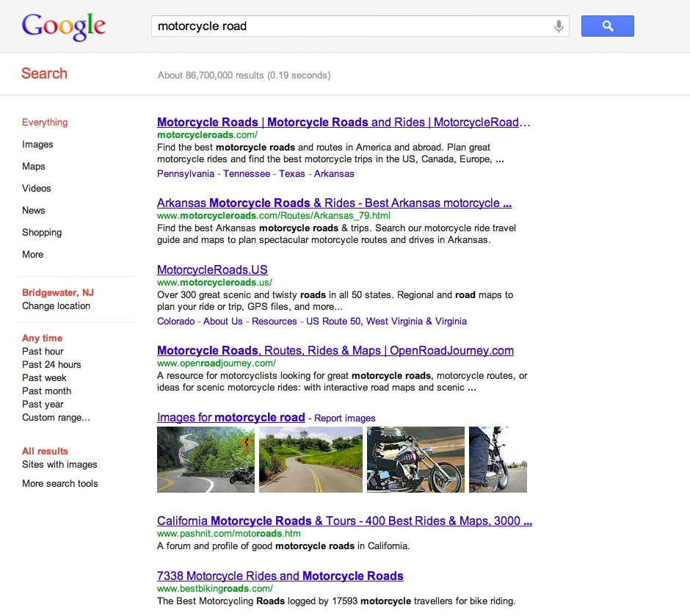Expand the More search categories
Image resolution: width=690 pixels, height=616 pixels.
click(33, 255)
